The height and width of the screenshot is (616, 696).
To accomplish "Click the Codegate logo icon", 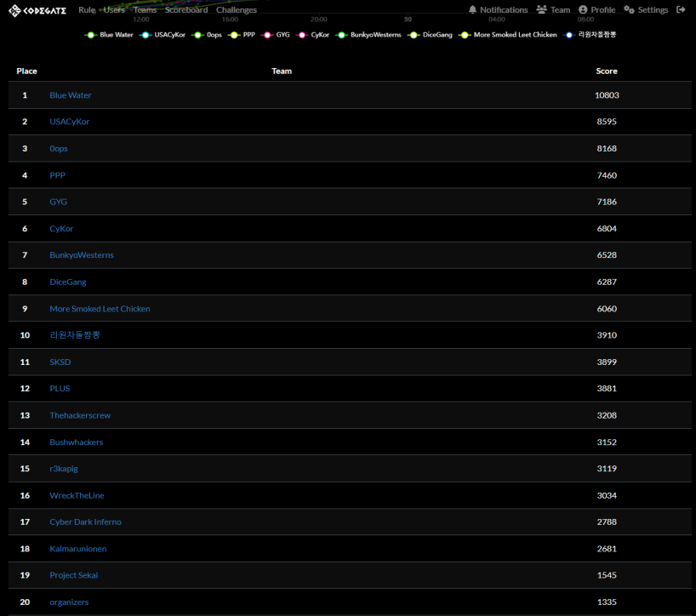I will [x=14, y=10].
